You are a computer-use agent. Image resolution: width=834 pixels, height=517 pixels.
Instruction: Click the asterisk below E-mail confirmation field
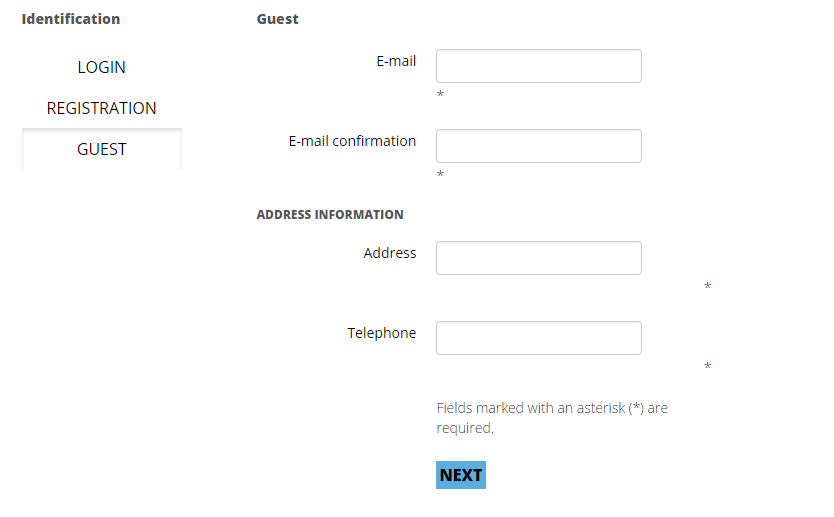click(440, 175)
